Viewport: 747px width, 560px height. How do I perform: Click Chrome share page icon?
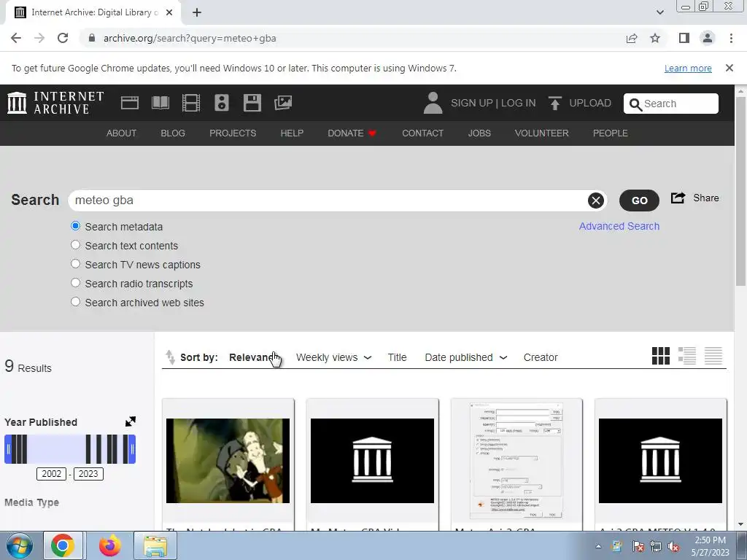click(632, 38)
